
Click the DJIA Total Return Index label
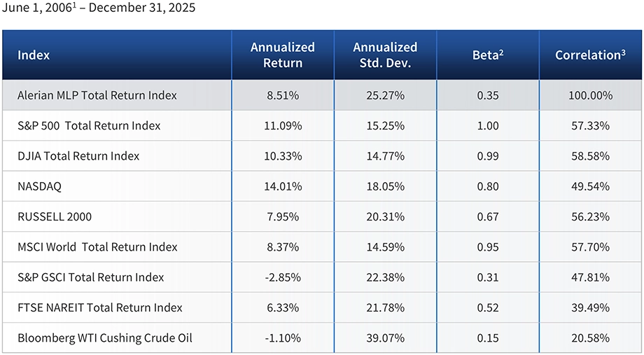pos(78,156)
